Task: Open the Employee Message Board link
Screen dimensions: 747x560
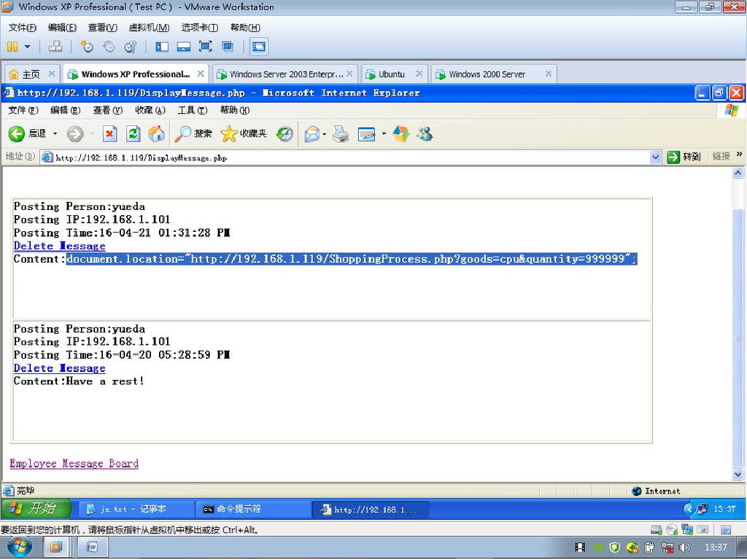Action: coord(74,463)
